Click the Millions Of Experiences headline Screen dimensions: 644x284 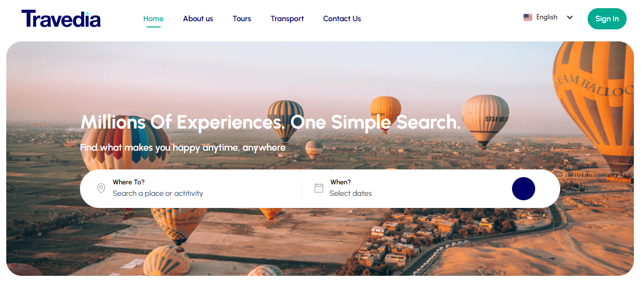click(x=271, y=122)
